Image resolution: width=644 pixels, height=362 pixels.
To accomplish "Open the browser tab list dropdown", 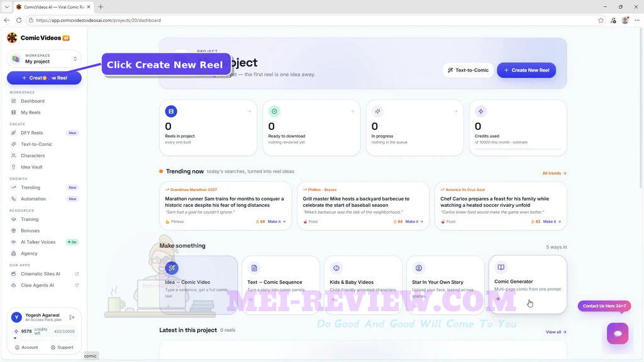I will click(6, 7).
